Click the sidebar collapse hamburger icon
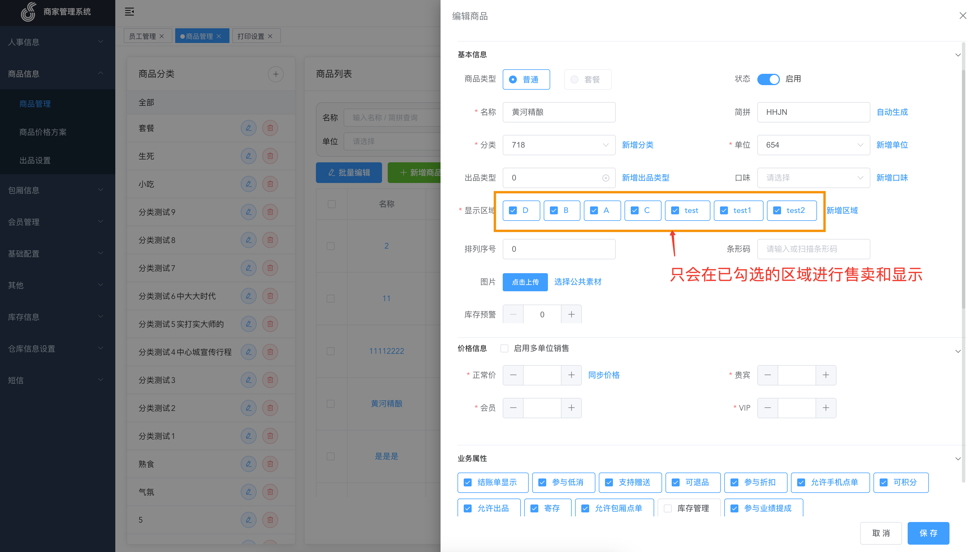This screenshot has height=552, width=980. [x=129, y=11]
